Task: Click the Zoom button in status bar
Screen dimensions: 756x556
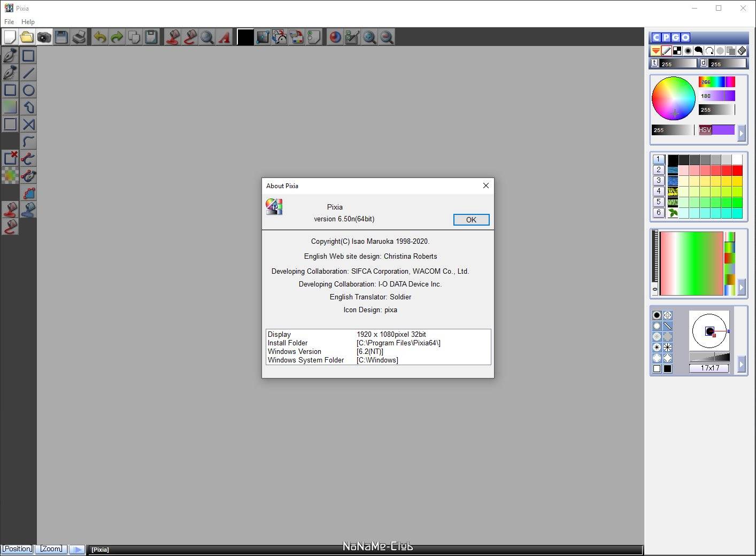Action: point(51,549)
